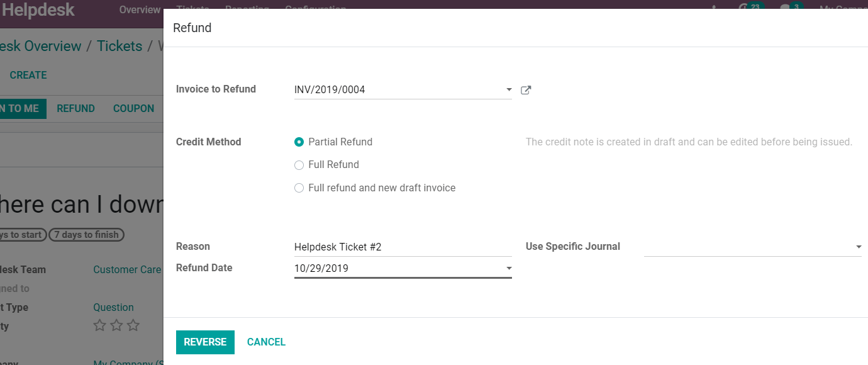The width and height of the screenshot is (868, 365).
Task: Open the Refund Date picker dropdown
Action: click(x=508, y=269)
